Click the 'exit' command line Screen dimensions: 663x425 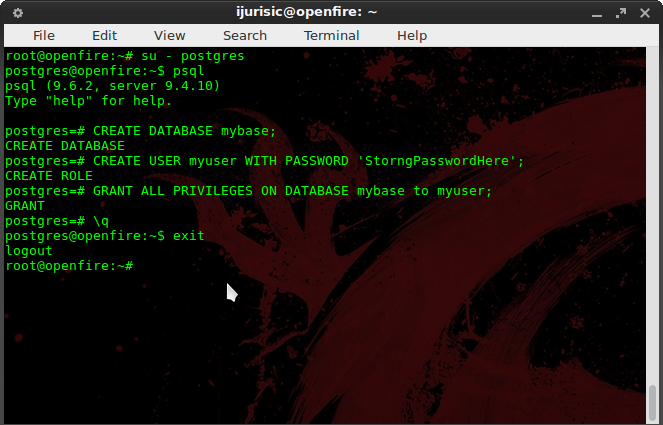click(104, 236)
